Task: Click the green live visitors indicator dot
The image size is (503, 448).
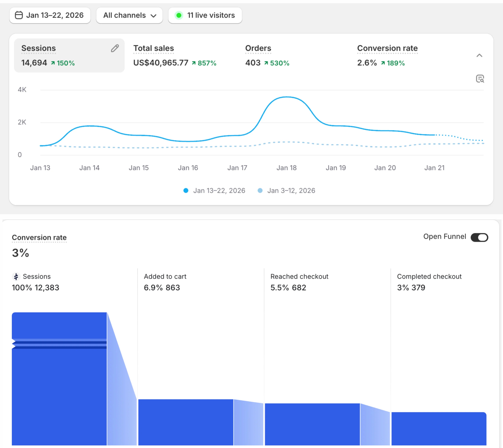Action: 179,15
